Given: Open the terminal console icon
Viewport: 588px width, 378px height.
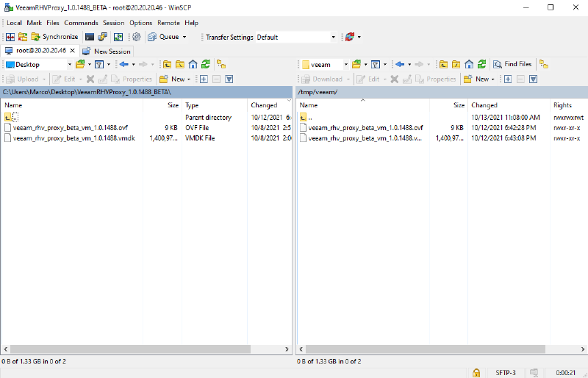Looking at the screenshot, I should pos(90,37).
